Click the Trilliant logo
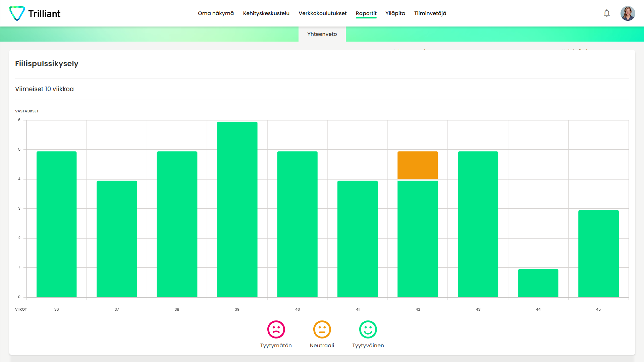 pyautogui.click(x=35, y=13)
